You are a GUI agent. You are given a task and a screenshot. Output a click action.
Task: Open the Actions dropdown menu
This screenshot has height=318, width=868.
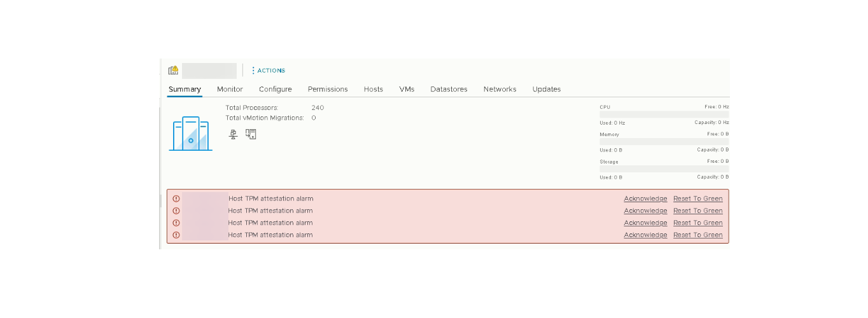268,71
